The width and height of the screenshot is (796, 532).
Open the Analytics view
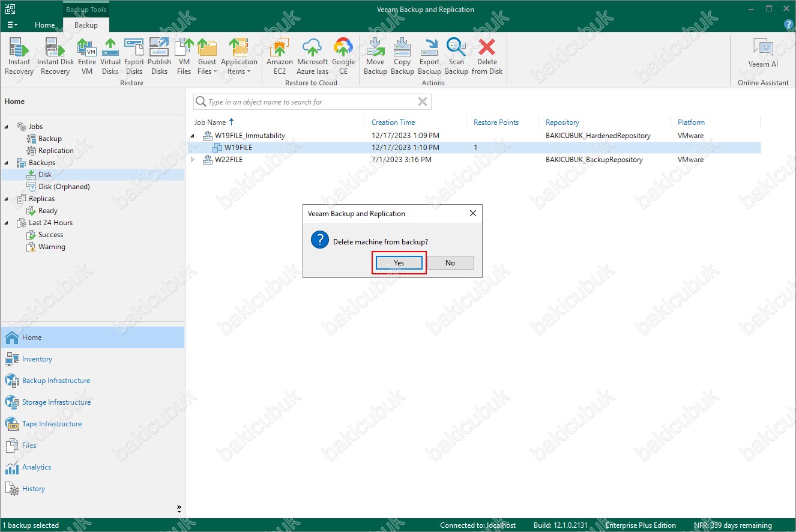pos(92,467)
